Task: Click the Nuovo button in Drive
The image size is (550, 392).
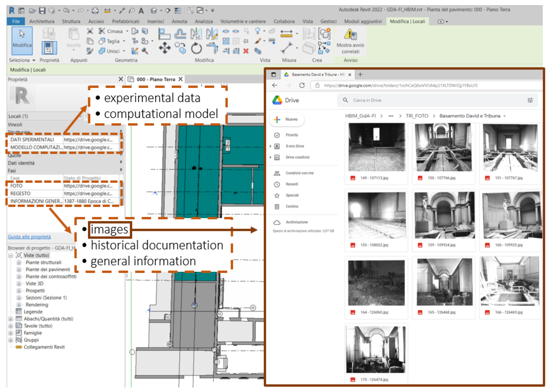Action: tap(287, 119)
